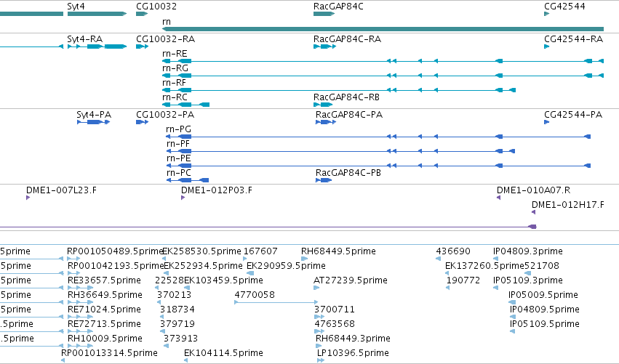Select the RacGAP84C gene arrow glyph

pos(324,14)
